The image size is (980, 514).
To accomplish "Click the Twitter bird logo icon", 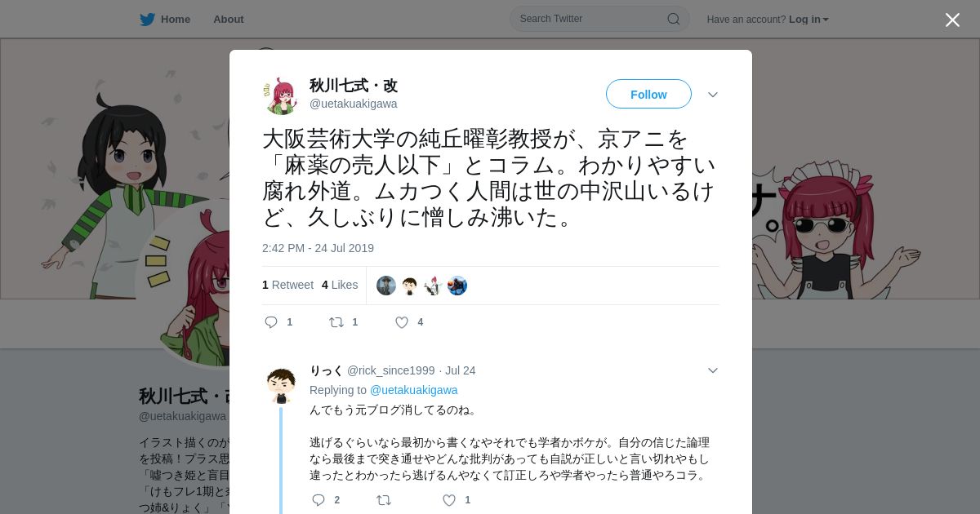I will (x=147, y=20).
